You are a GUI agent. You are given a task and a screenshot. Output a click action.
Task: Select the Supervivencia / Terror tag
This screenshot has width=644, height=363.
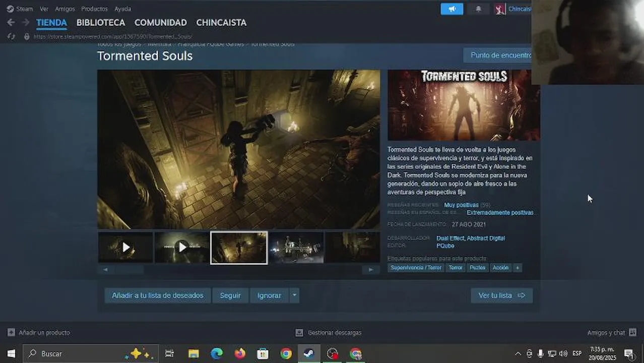416,268
